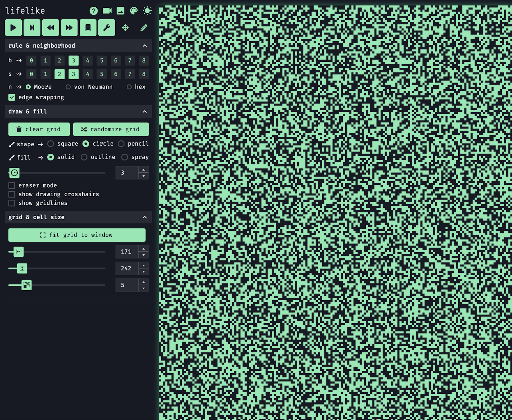The height and width of the screenshot is (420, 512).
Task: Click the fast-forward speed icon
Action: coord(69,27)
